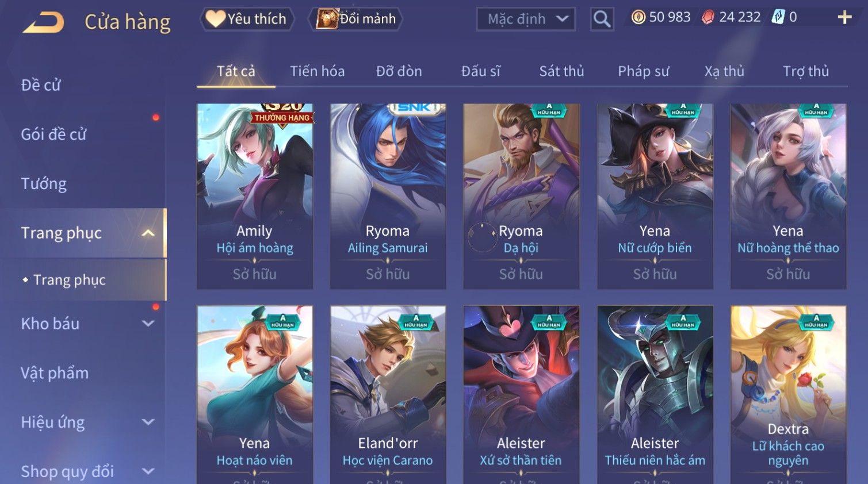Expand the Kho báu sidebar section
Image resolution: width=868 pixels, height=484 pixels.
(x=148, y=324)
